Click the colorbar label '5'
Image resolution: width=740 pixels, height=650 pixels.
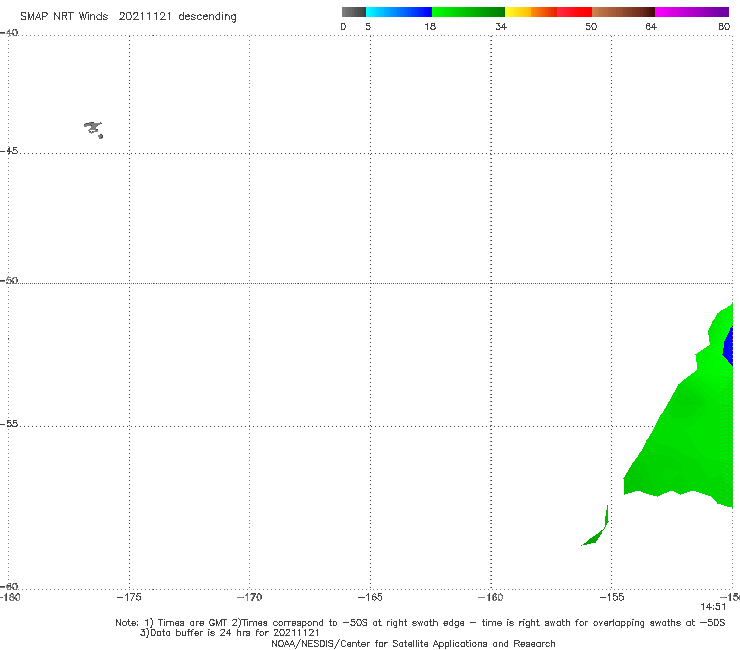click(x=368, y=26)
